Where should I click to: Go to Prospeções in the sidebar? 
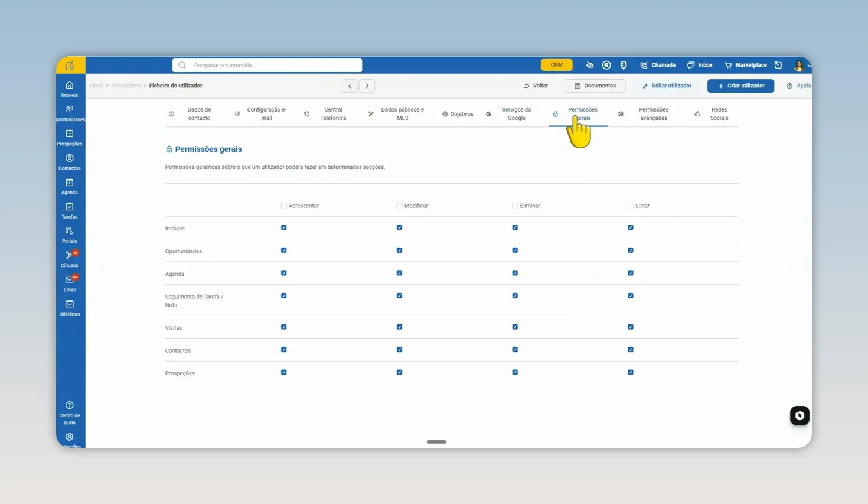pos(70,138)
